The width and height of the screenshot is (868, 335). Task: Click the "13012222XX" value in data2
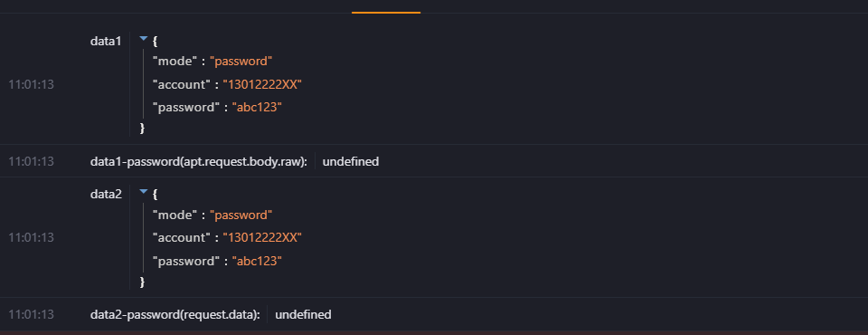coord(262,237)
